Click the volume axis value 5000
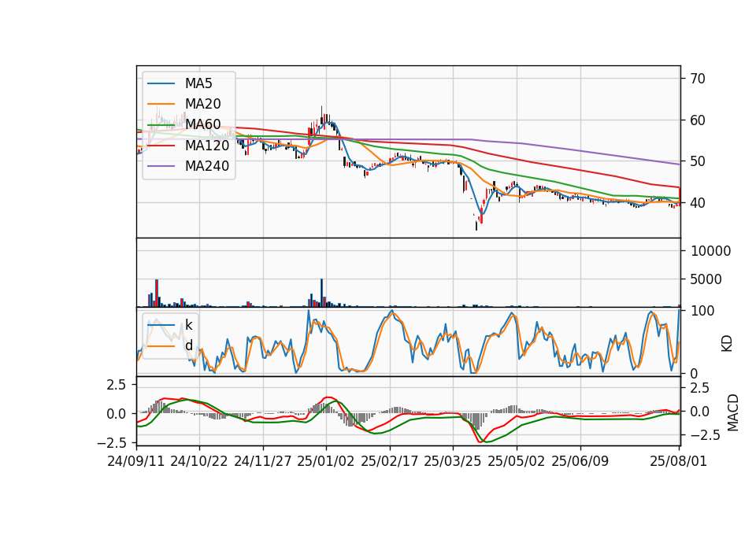This screenshot has width=756, height=543. 706,279
